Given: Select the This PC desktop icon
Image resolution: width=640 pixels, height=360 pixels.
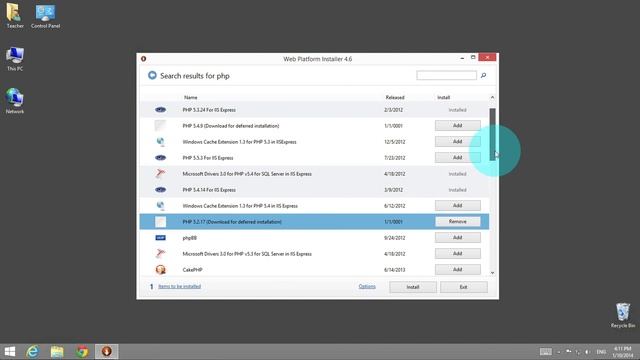Looking at the screenshot, I should tap(15, 59).
